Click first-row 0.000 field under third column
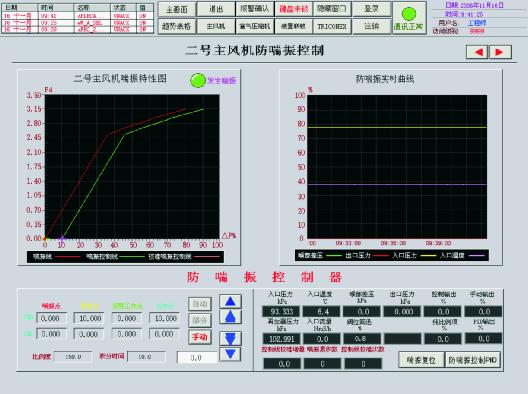This screenshot has width=528, height=394. (127, 318)
